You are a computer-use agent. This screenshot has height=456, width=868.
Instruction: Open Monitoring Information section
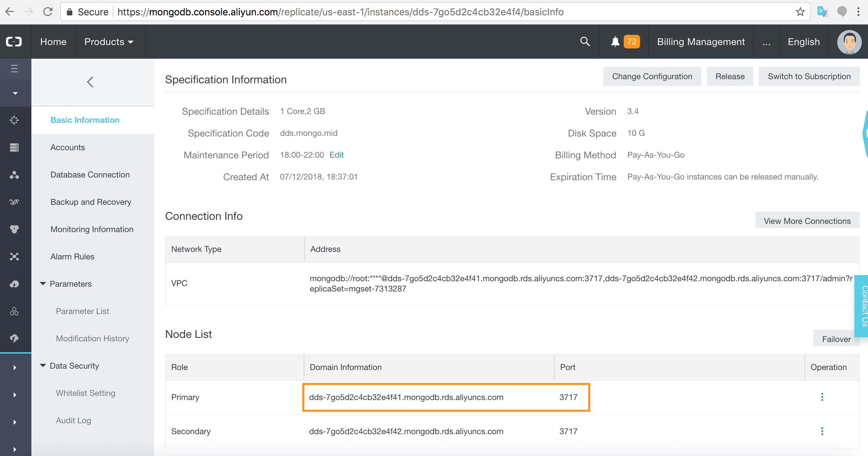(92, 229)
